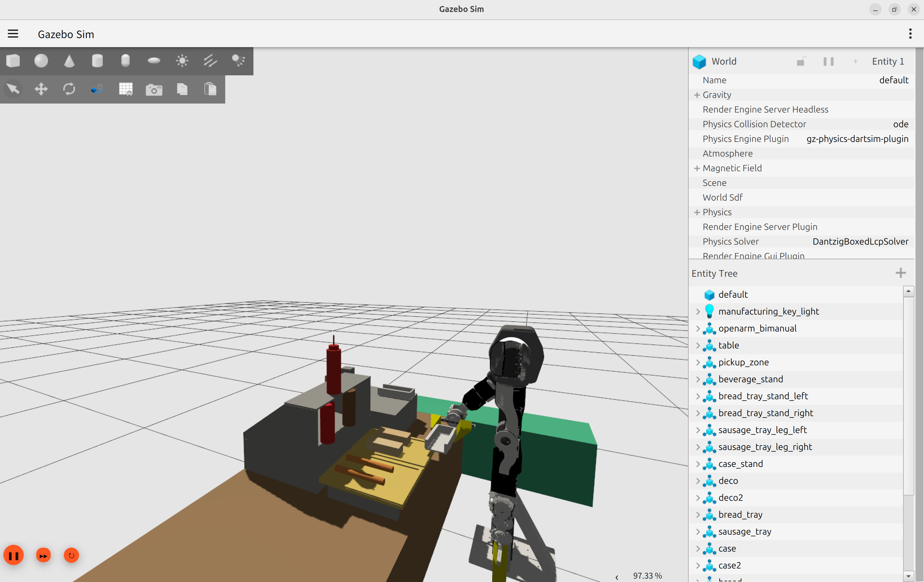Expand bread_tray_stand_left tree item
Screen dimensions: 924x582
(698, 396)
